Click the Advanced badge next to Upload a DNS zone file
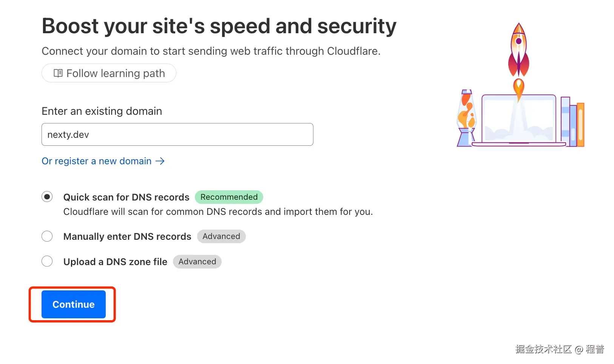The width and height of the screenshot is (614, 364). click(197, 261)
